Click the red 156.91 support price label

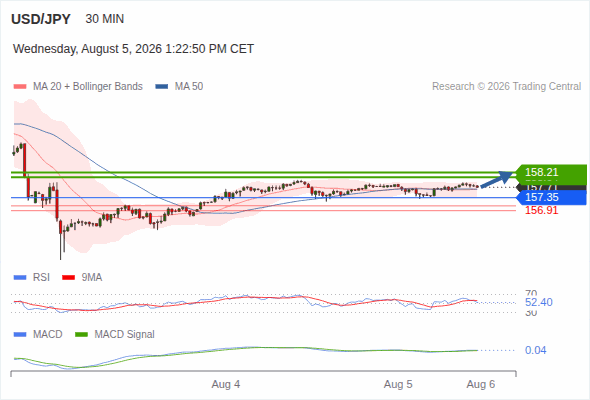pos(541,210)
